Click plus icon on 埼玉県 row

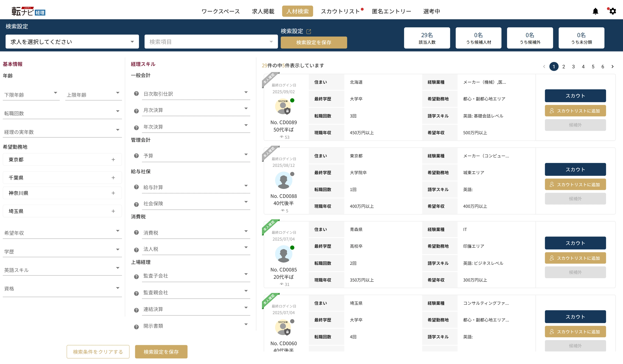click(113, 211)
